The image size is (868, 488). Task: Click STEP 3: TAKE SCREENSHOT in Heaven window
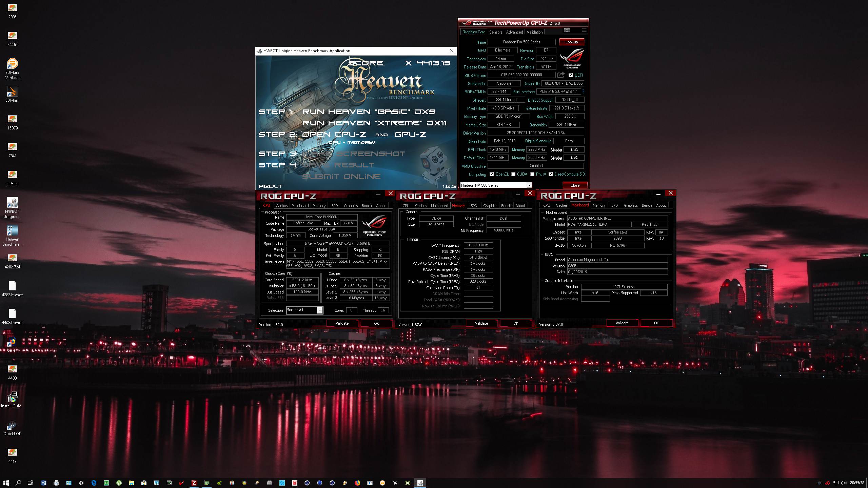[332, 154]
